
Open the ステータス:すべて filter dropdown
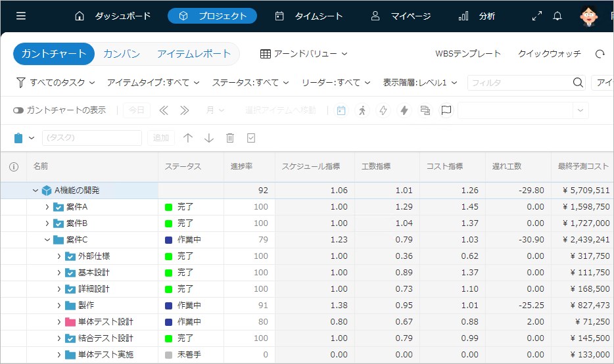[x=250, y=83]
